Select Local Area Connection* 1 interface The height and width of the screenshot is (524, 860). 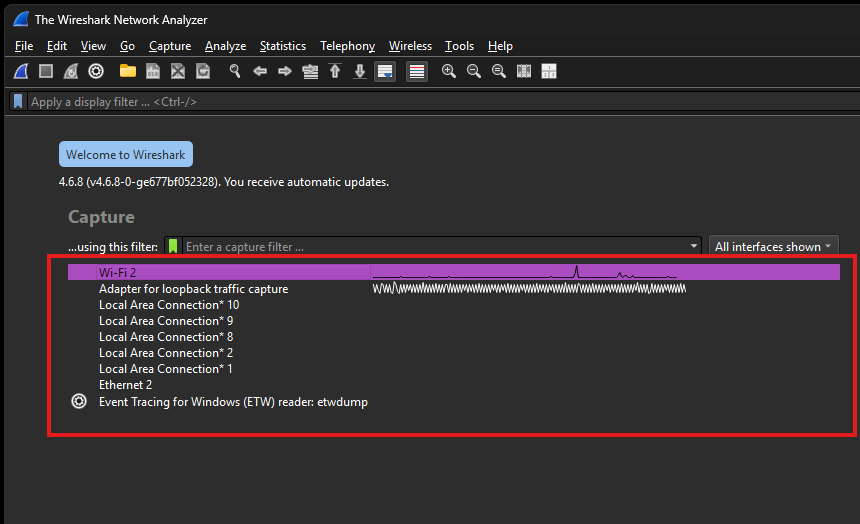point(454,368)
